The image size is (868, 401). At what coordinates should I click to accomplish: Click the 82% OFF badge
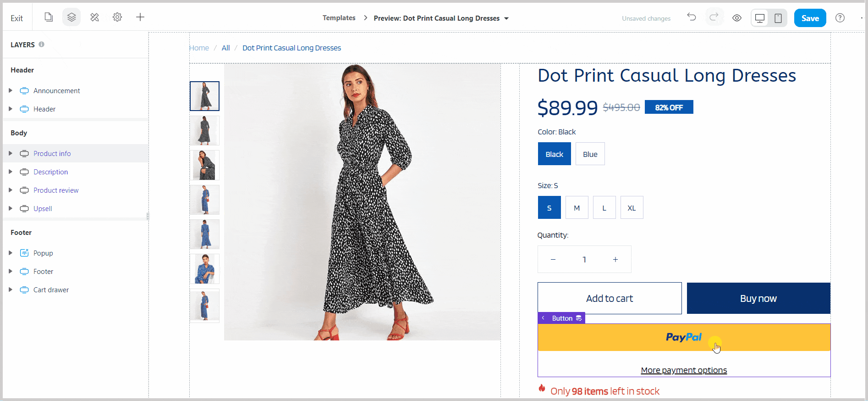(x=669, y=107)
